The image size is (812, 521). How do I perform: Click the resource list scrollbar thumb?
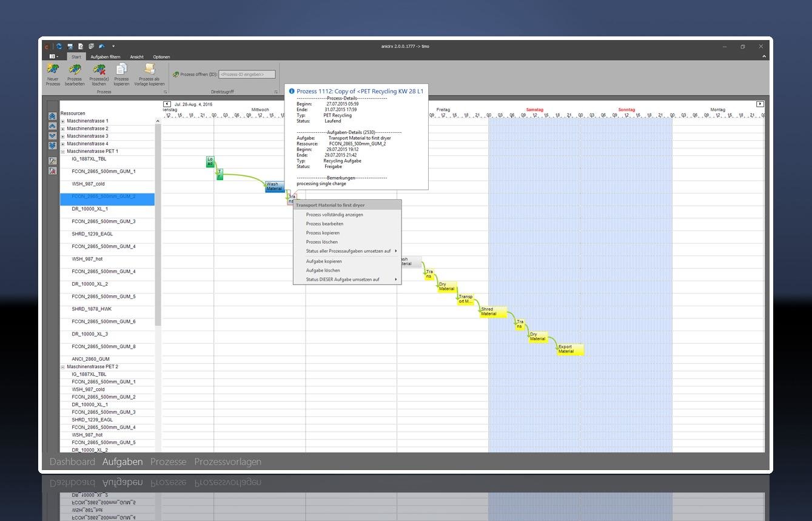158,224
